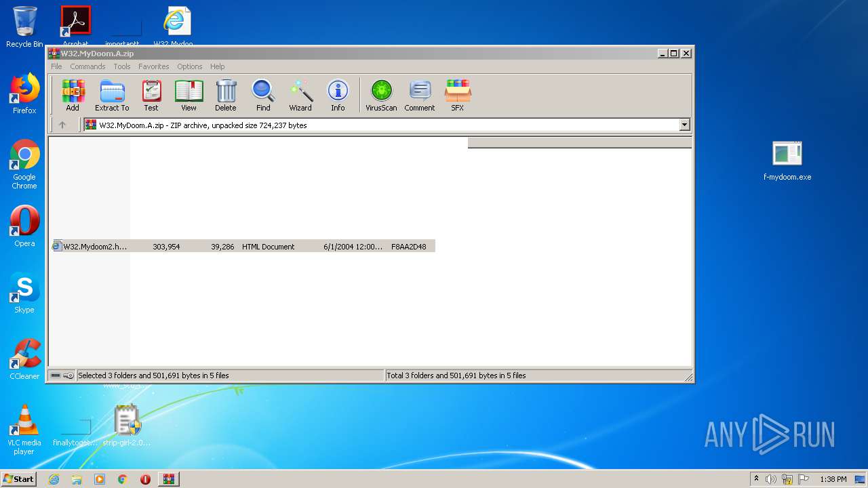Viewport: 868px width, 488px height.
Task: Click the 303,954 size value
Action: tap(166, 247)
